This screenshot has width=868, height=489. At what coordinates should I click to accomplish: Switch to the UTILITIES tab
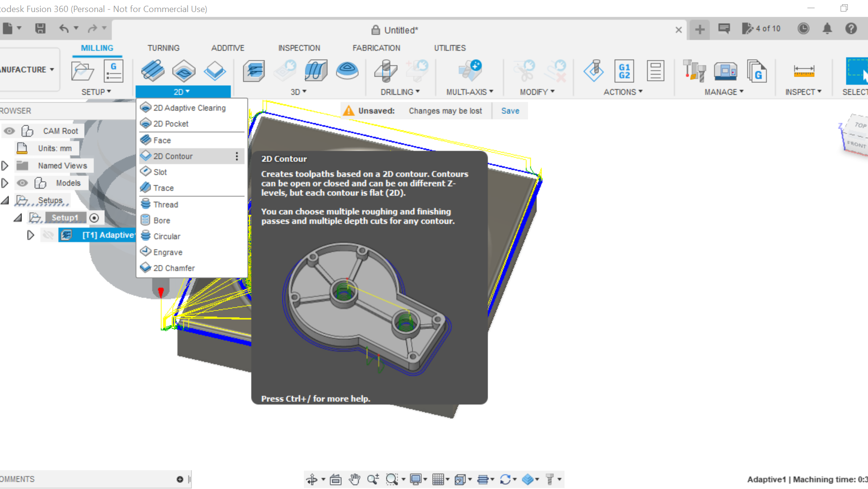pyautogui.click(x=450, y=48)
